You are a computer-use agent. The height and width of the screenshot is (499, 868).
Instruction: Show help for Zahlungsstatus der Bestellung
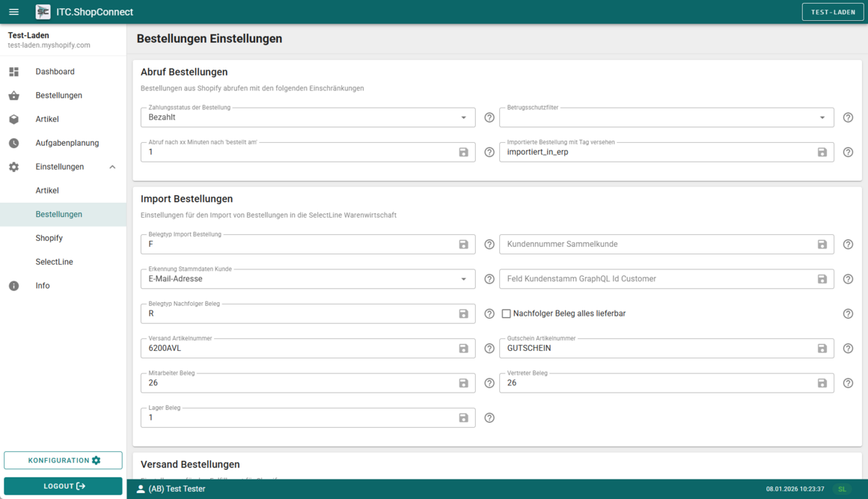tap(489, 117)
